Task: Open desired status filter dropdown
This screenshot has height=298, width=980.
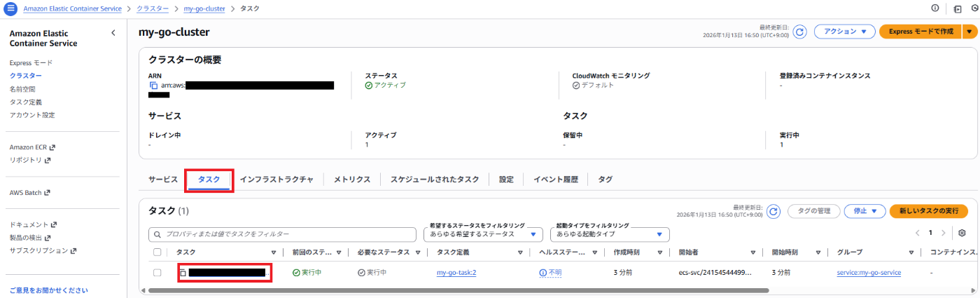Action: click(484, 233)
